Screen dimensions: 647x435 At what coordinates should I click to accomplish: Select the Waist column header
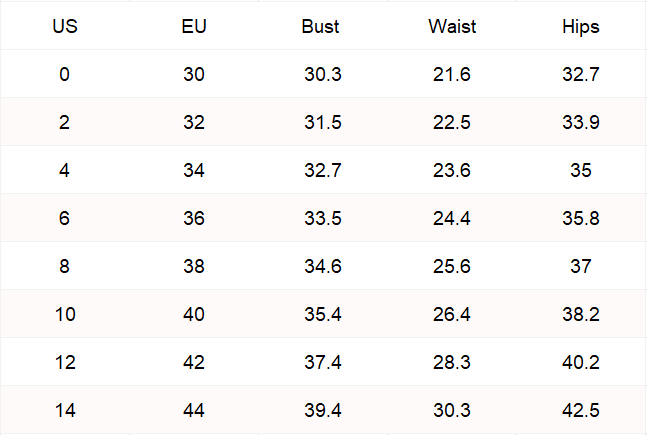click(x=452, y=27)
